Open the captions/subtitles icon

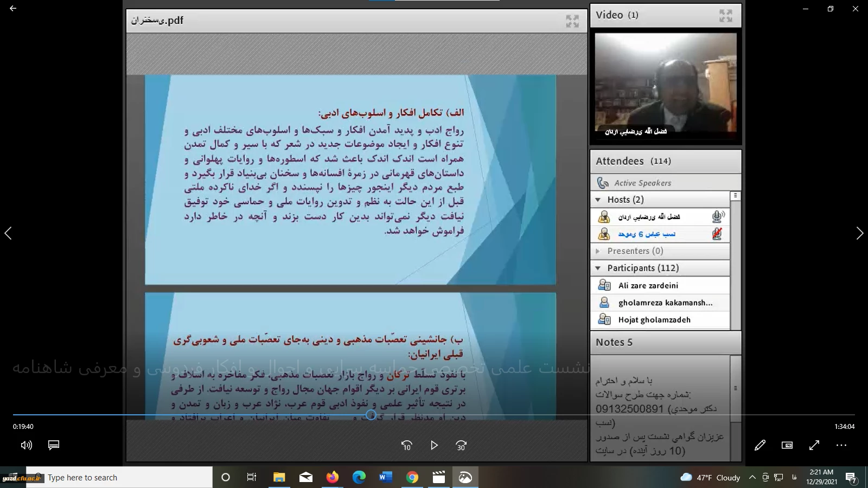click(54, 445)
